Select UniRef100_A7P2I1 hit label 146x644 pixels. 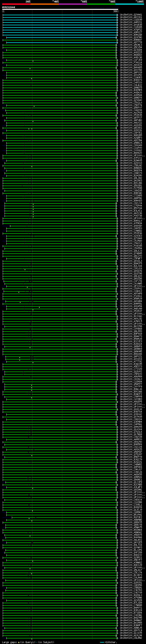pyautogui.click(x=131, y=158)
